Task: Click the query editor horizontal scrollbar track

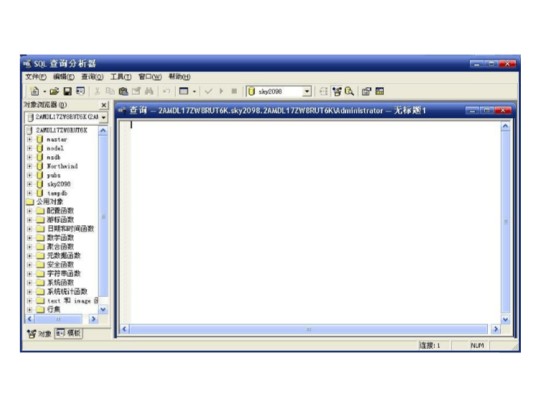Action: coord(309,329)
